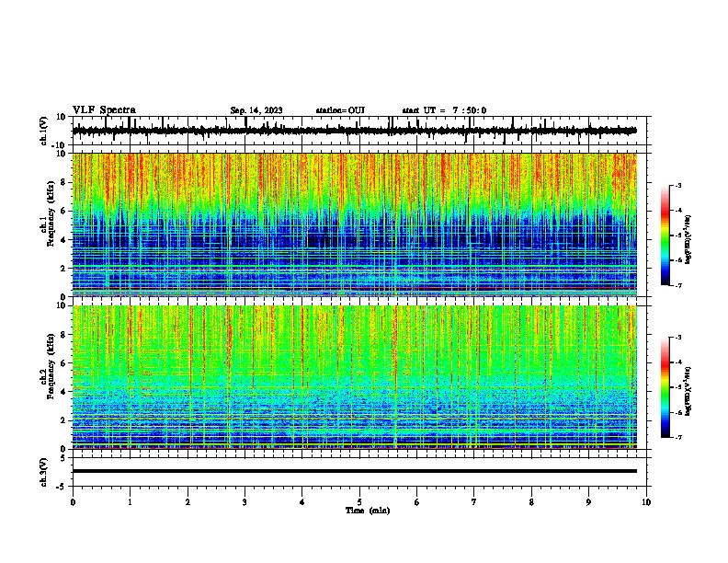The height and width of the screenshot is (563, 728).
Task: Click the 'start UT = 7 : 50: 0' text
Action: (x=444, y=110)
